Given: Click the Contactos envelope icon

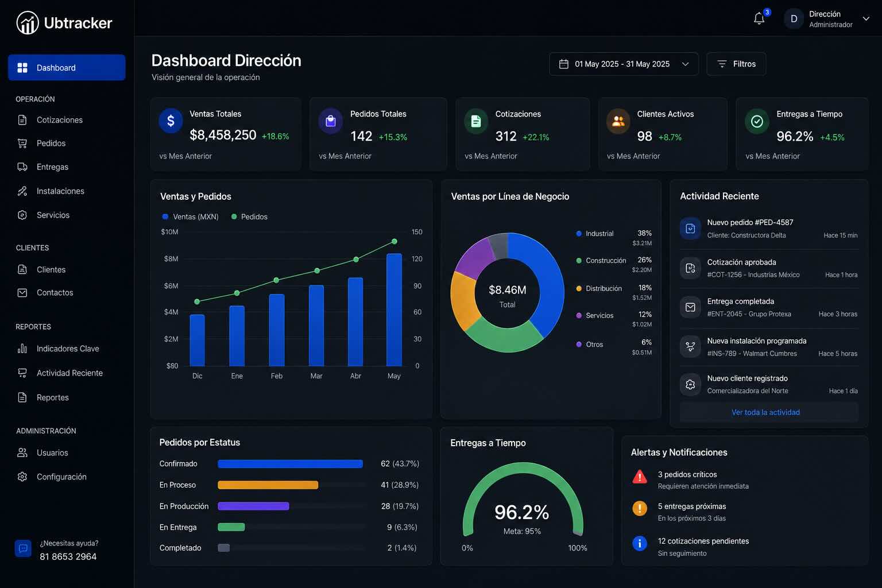Looking at the screenshot, I should [x=22, y=293].
